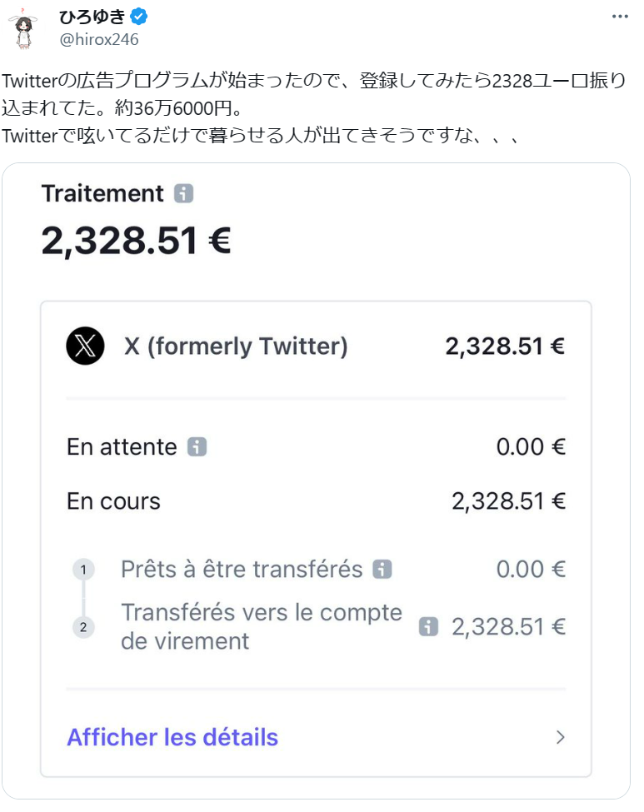The image size is (644, 812).
Task: Click the Traitement heading text
Action: [x=102, y=194]
